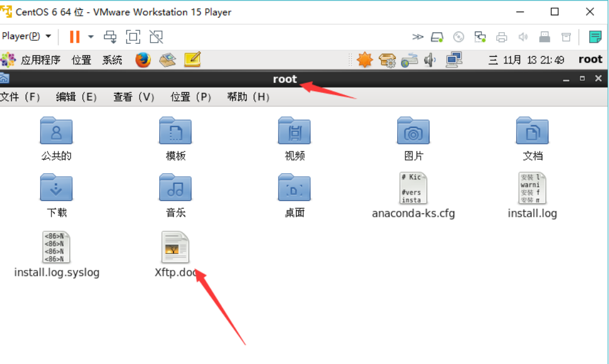Select the install.log.syslog file

57,255
